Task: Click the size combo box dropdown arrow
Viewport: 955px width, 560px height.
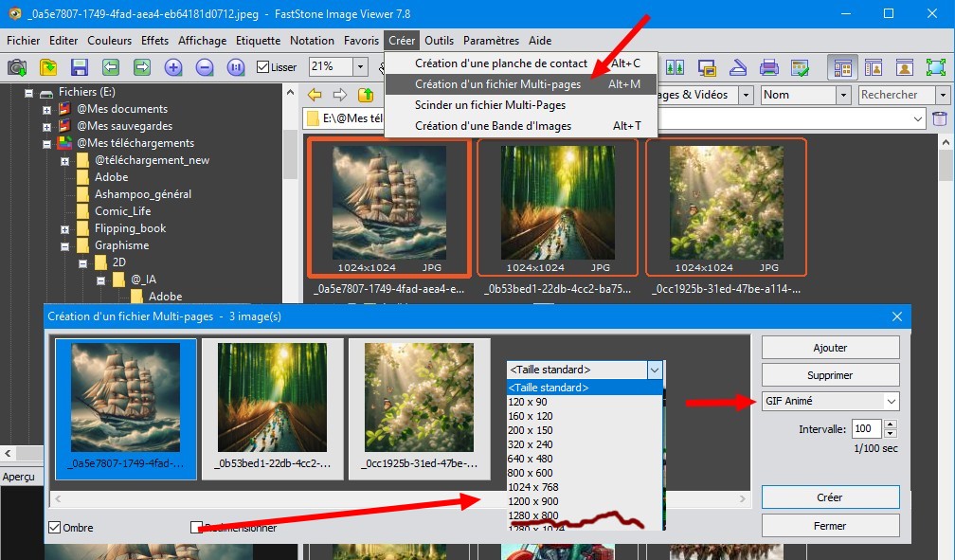Action: (655, 370)
